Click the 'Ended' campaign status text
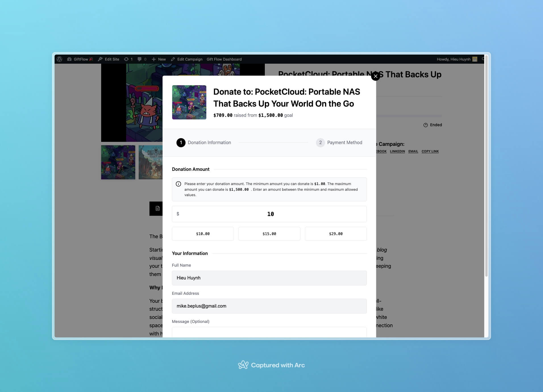This screenshot has width=543, height=392. pyautogui.click(x=436, y=125)
